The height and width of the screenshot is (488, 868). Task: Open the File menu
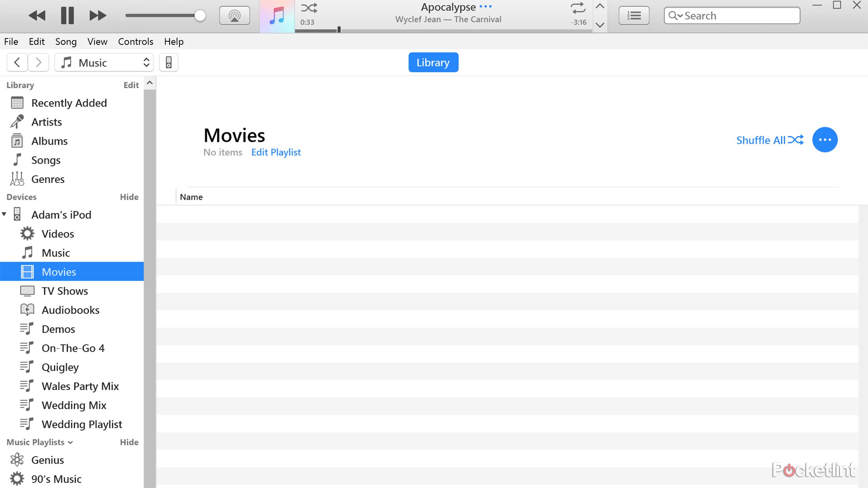click(11, 41)
